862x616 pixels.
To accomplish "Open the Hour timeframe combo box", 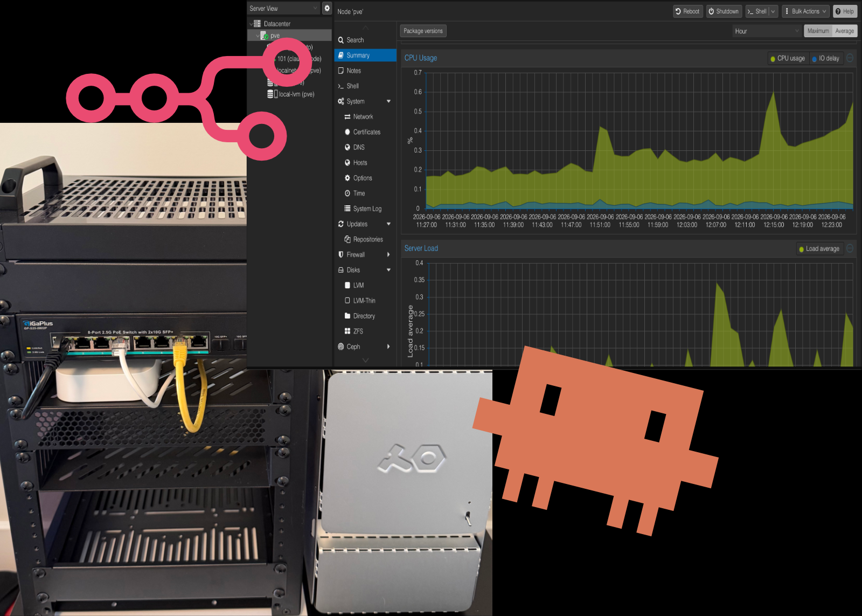I will click(x=767, y=31).
